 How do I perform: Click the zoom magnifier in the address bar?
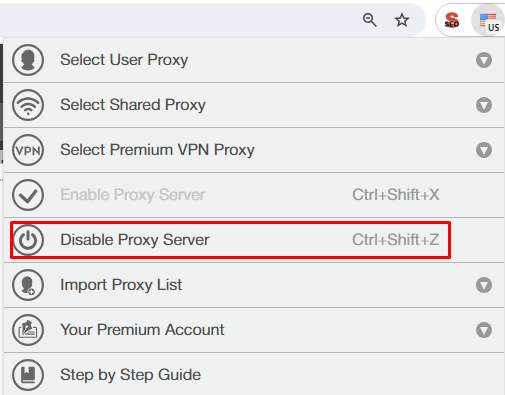click(370, 20)
